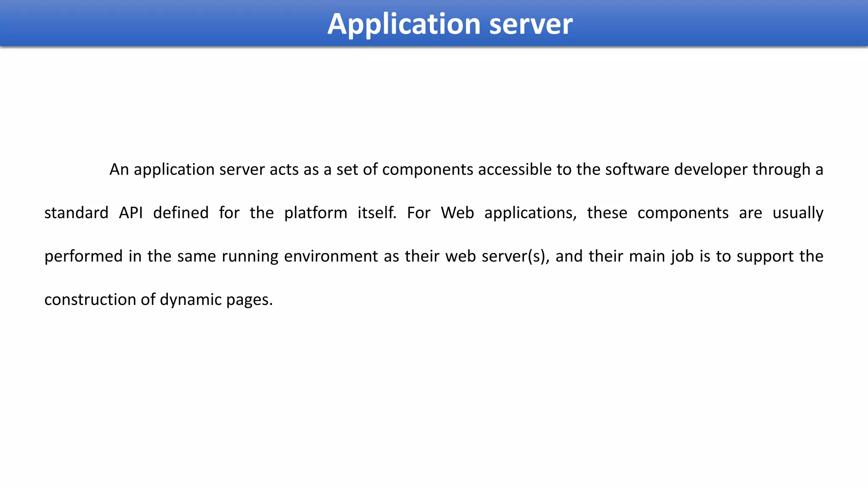Click the word 'components' in first line
The height and width of the screenshot is (488, 868).
pyautogui.click(x=427, y=169)
